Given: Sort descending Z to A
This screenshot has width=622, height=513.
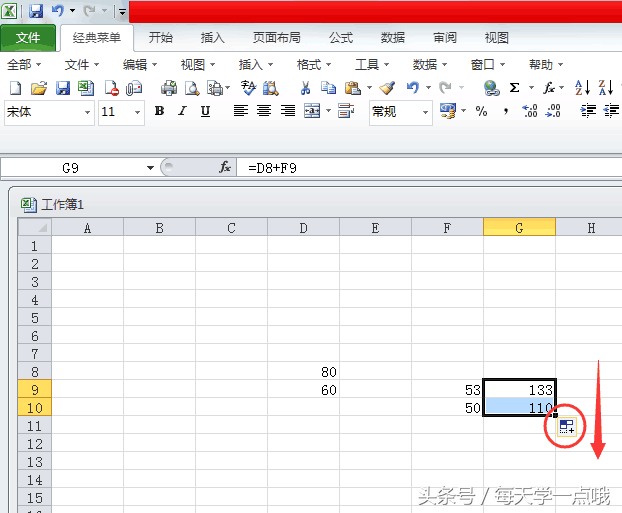Looking at the screenshot, I should click(x=606, y=88).
